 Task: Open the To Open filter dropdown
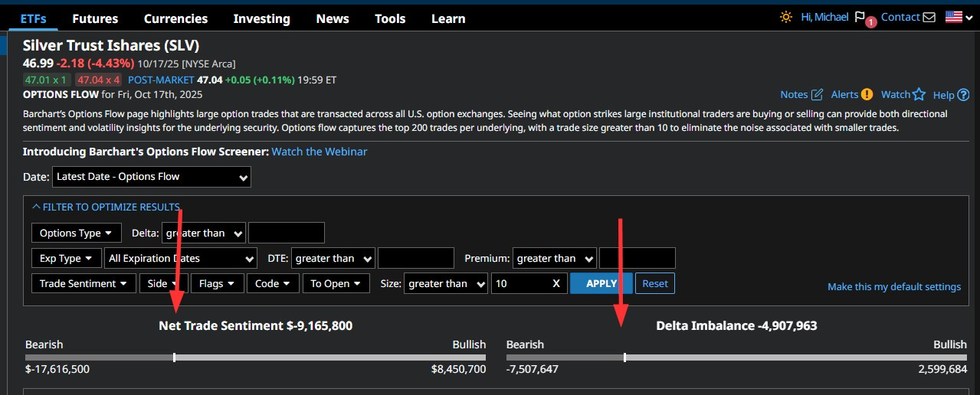[337, 283]
